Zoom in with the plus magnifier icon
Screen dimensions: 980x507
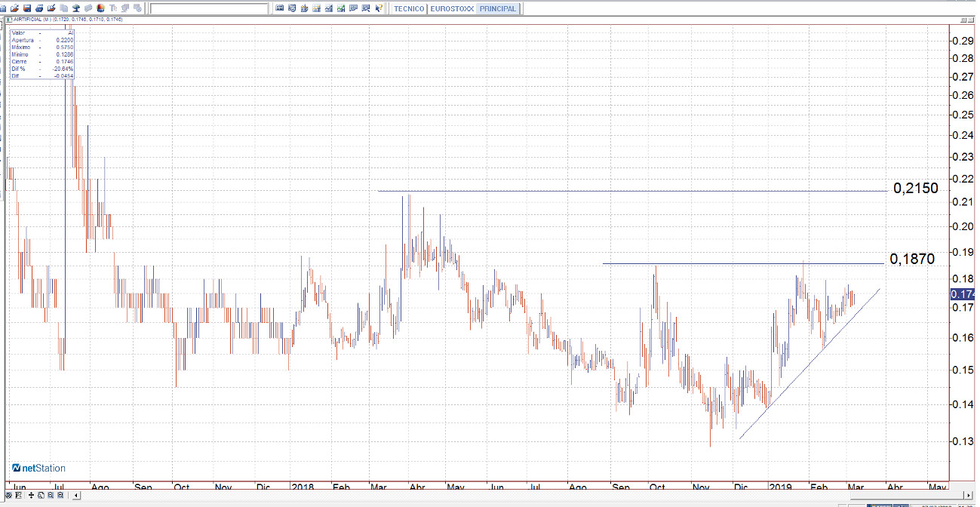[60, 496]
